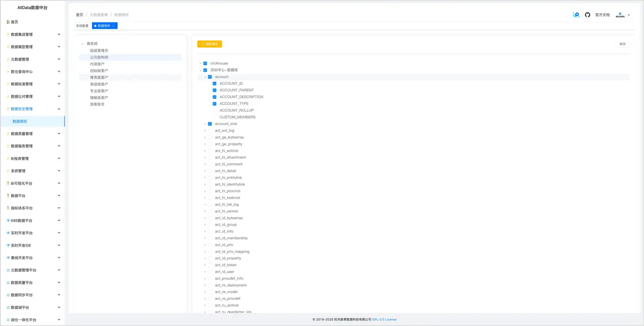Open the user dropdown caret in header
The width and height of the screenshot is (644, 326).
[629, 15]
